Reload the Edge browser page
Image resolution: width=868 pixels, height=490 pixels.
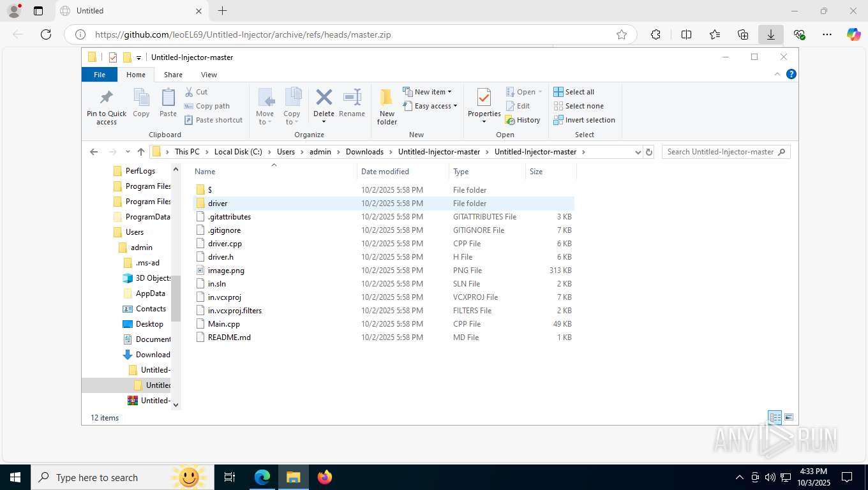click(x=45, y=34)
